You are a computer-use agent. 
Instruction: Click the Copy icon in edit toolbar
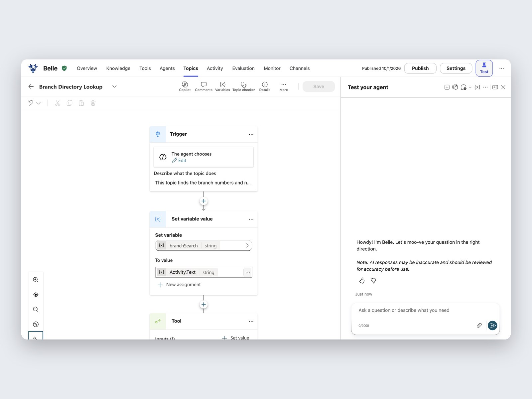pyautogui.click(x=69, y=103)
